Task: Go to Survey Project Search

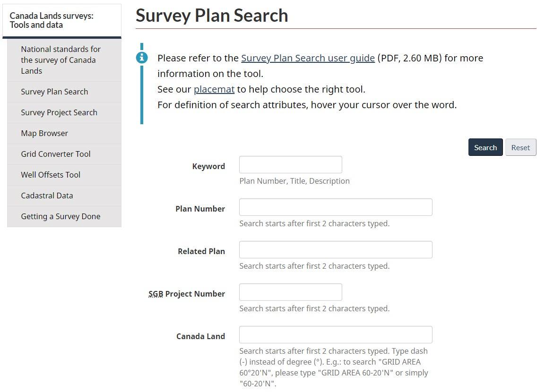Action: click(x=64, y=112)
